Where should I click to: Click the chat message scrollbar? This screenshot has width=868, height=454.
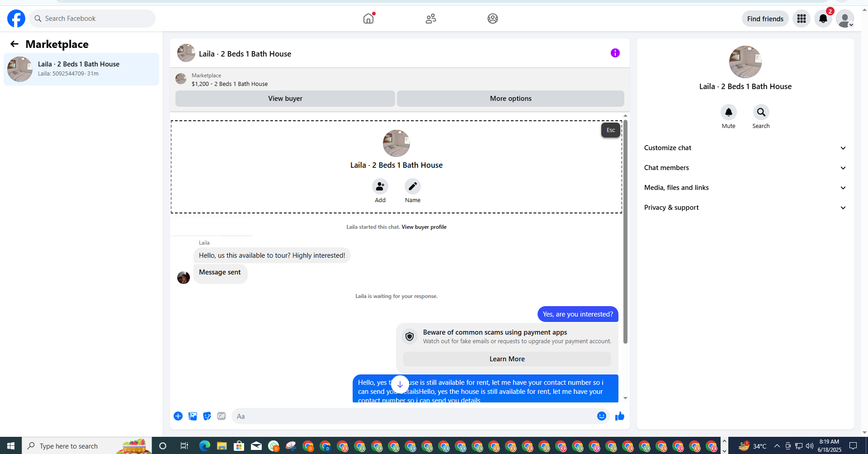tap(625, 232)
